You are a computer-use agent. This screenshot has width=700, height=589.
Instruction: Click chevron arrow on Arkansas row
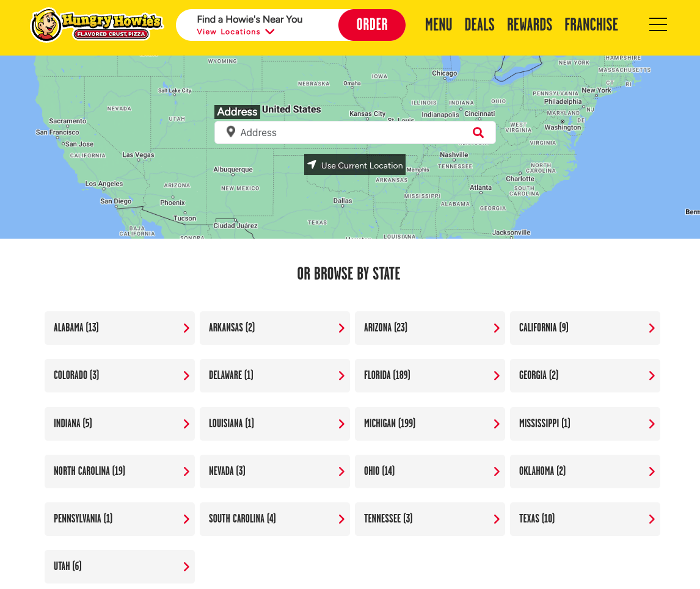(341, 328)
